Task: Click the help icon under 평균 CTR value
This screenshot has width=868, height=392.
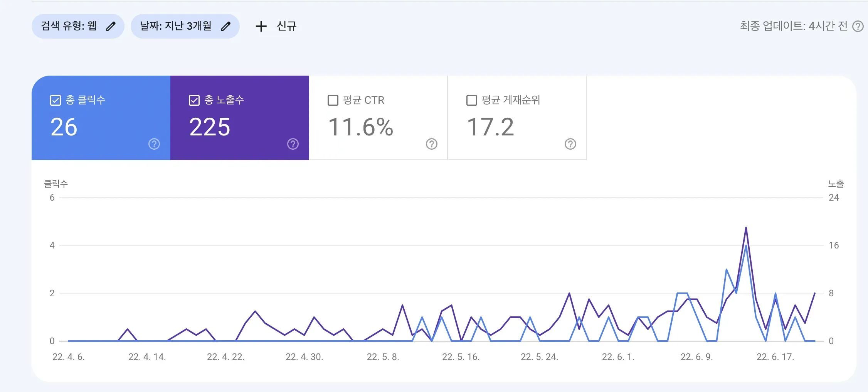Action: (432, 145)
